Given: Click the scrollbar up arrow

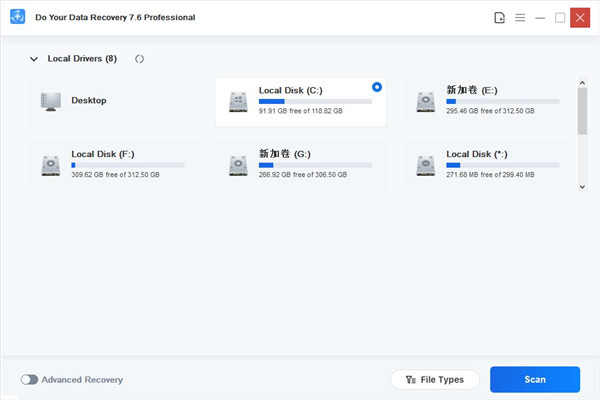Looking at the screenshot, I should tap(583, 78).
